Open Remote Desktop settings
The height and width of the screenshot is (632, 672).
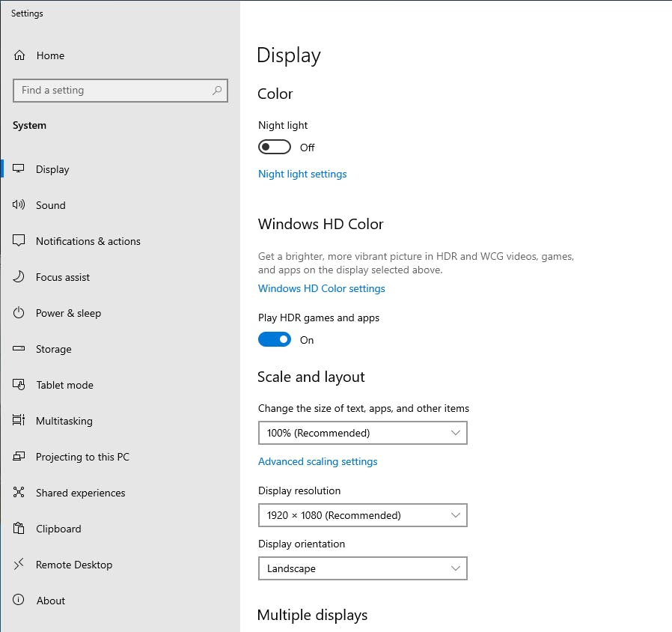pyautogui.click(x=120, y=565)
